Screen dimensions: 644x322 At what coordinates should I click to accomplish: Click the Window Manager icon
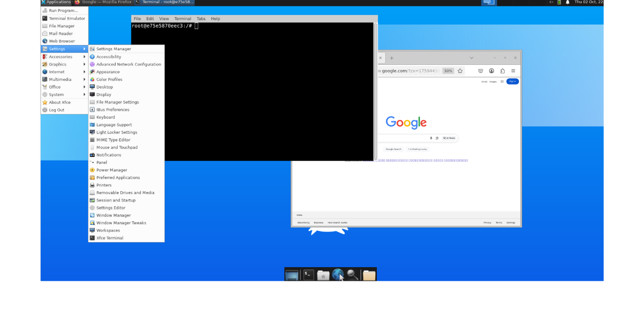pos(92,215)
